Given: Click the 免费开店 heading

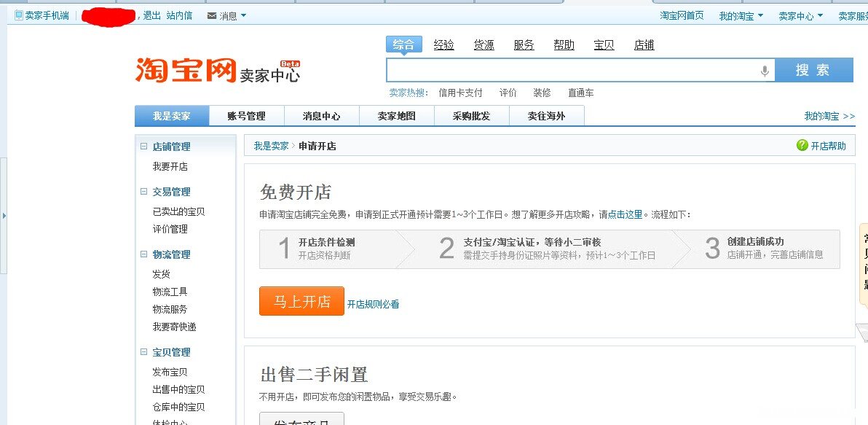Looking at the screenshot, I should 296,192.
